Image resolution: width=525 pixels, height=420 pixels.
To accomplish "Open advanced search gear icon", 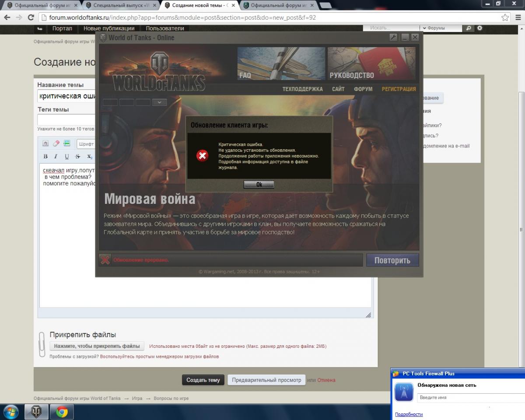I will [x=479, y=28].
